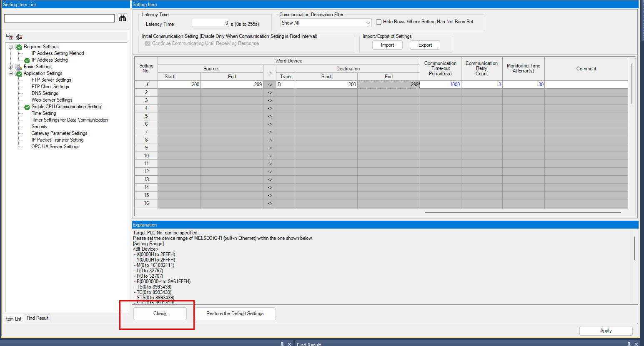Viewport: 644px width, 346px height.
Task: Click Time-out Period cell with value 1000
Action: click(441, 85)
